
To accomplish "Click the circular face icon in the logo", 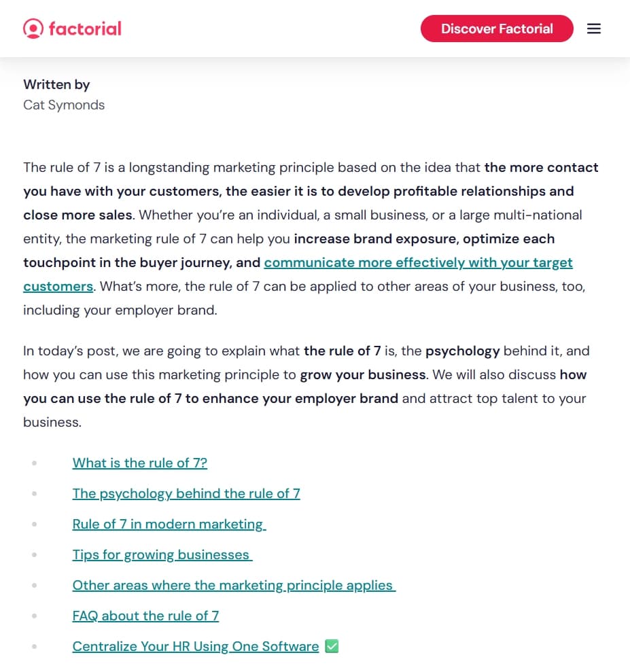I will click(x=33, y=29).
